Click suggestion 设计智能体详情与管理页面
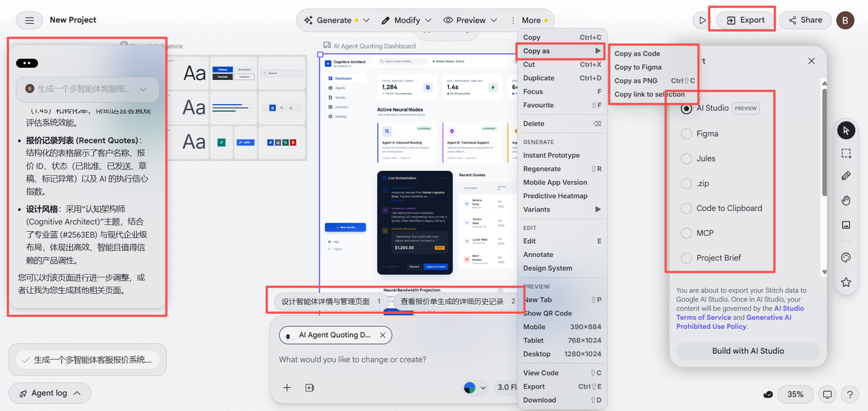Viewport: 868px width, 411px height. click(x=332, y=302)
